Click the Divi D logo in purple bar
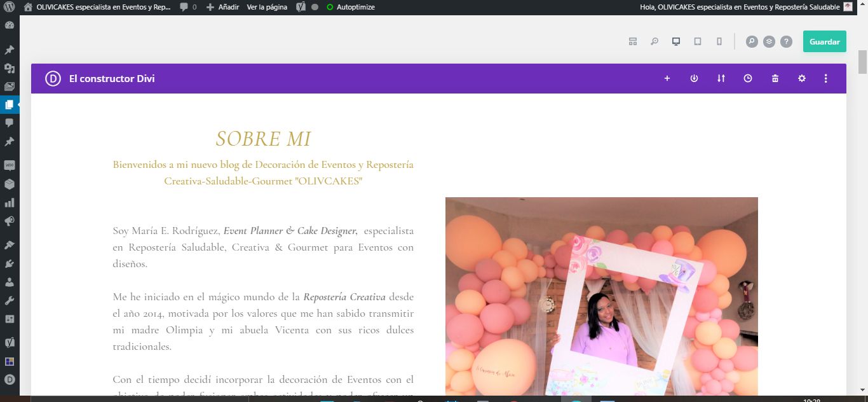This screenshot has height=402, width=868. tap(53, 78)
